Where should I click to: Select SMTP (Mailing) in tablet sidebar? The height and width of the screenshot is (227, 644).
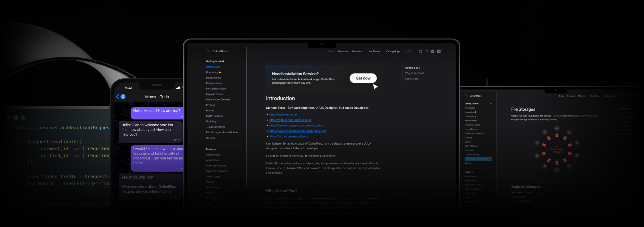pyautogui.click(x=215, y=116)
